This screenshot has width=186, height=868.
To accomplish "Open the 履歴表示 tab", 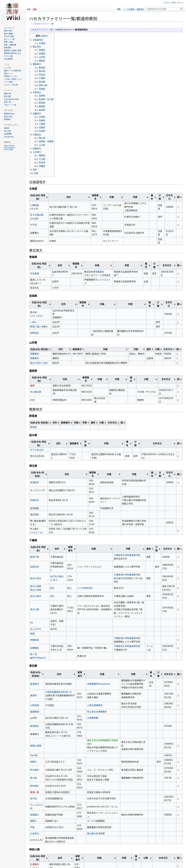I will pyautogui.click(x=140, y=9).
